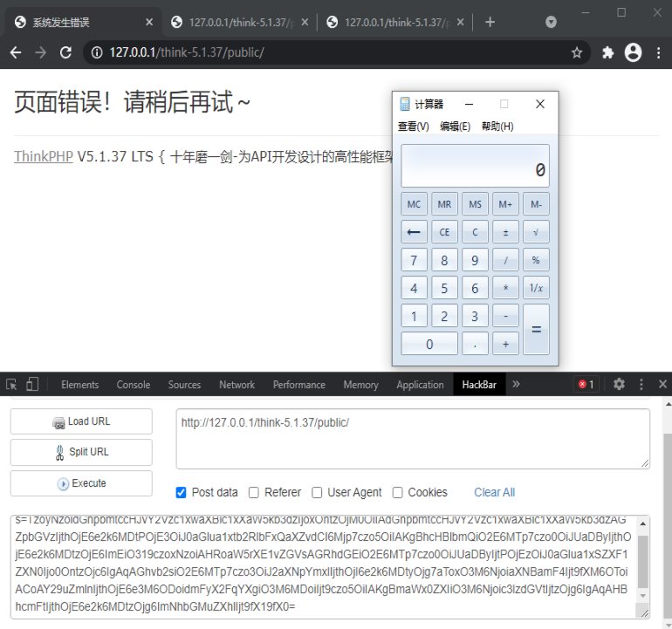This screenshot has height=629, width=672.
Task: Open a new tab with the plus button
Action: [490, 22]
